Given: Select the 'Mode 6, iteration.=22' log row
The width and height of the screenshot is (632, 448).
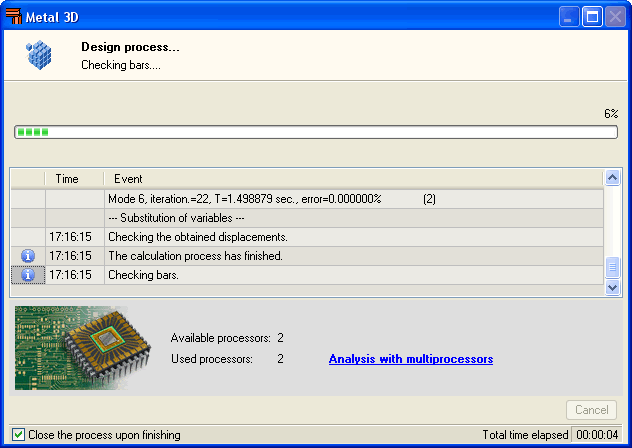Looking at the screenshot, I should (307, 199).
